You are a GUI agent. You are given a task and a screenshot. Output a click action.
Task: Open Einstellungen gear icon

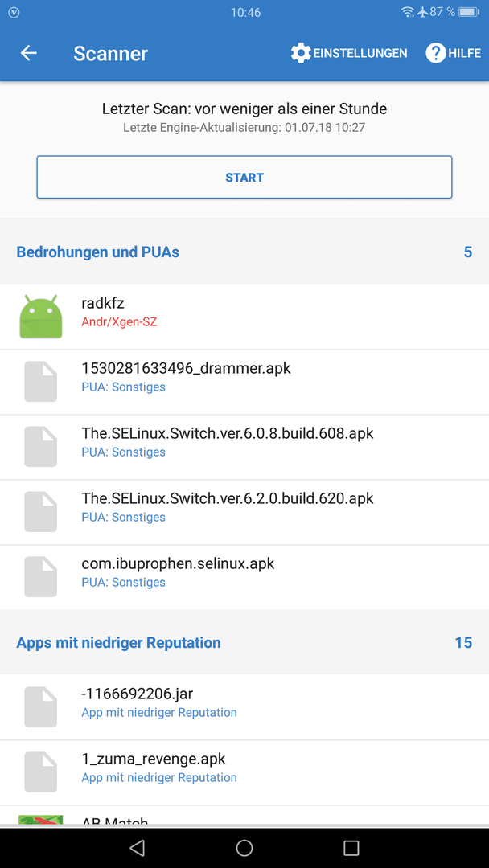point(301,53)
